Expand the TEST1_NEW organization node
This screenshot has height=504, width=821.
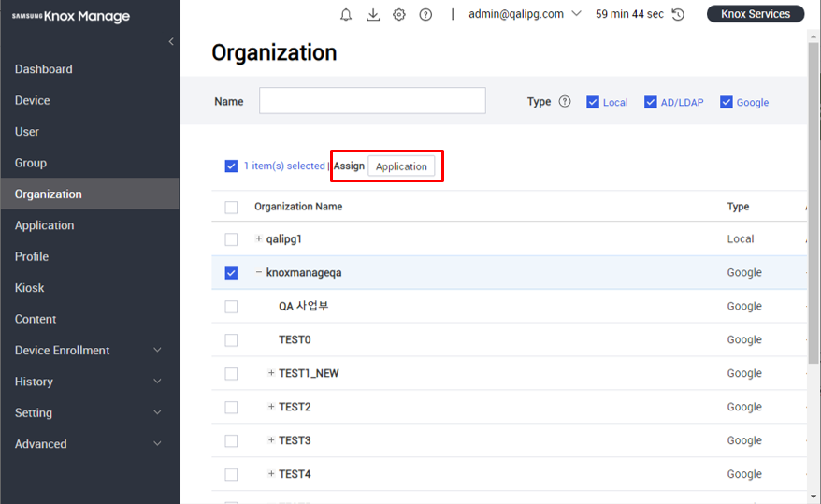[271, 373]
